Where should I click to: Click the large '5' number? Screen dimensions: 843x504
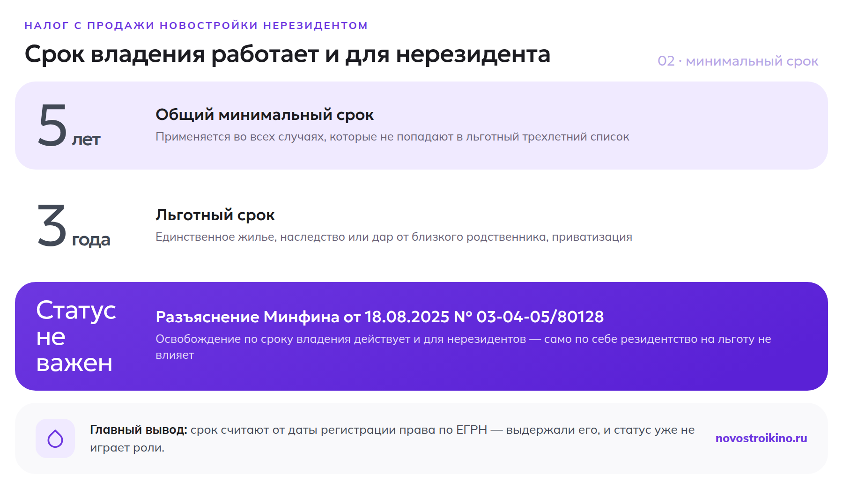(52, 125)
